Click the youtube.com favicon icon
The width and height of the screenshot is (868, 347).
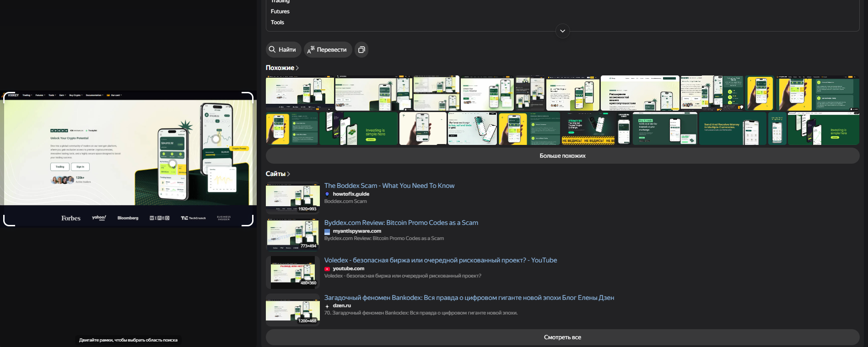click(327, 269)
